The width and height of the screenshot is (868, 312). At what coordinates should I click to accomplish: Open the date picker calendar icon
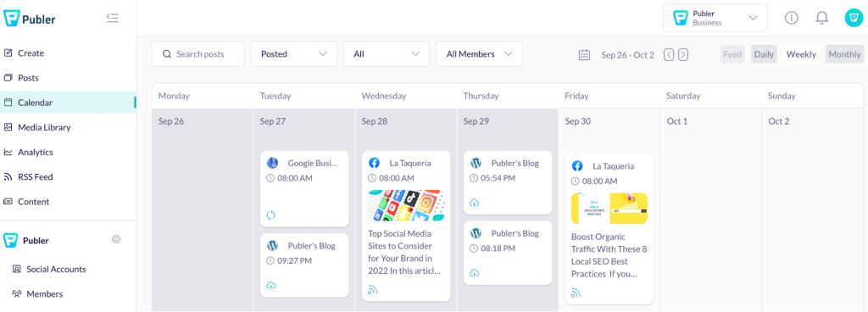coord(584,55)
